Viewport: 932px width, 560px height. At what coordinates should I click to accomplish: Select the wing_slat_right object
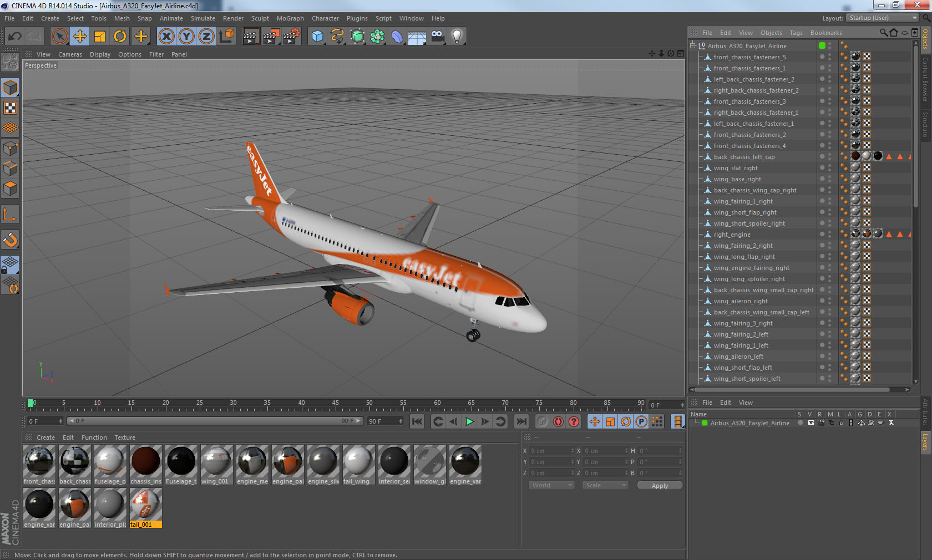point(736,168)
